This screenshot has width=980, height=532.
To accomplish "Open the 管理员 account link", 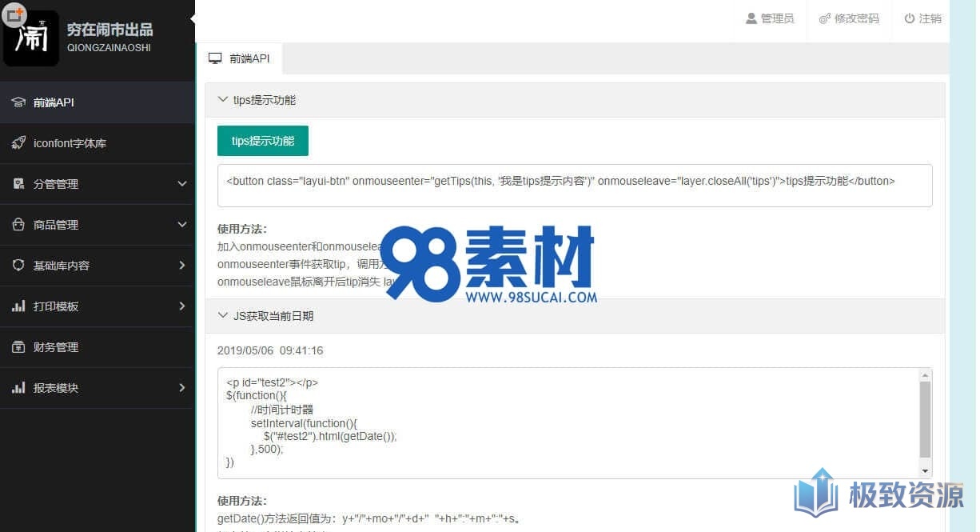I will 770,18.
